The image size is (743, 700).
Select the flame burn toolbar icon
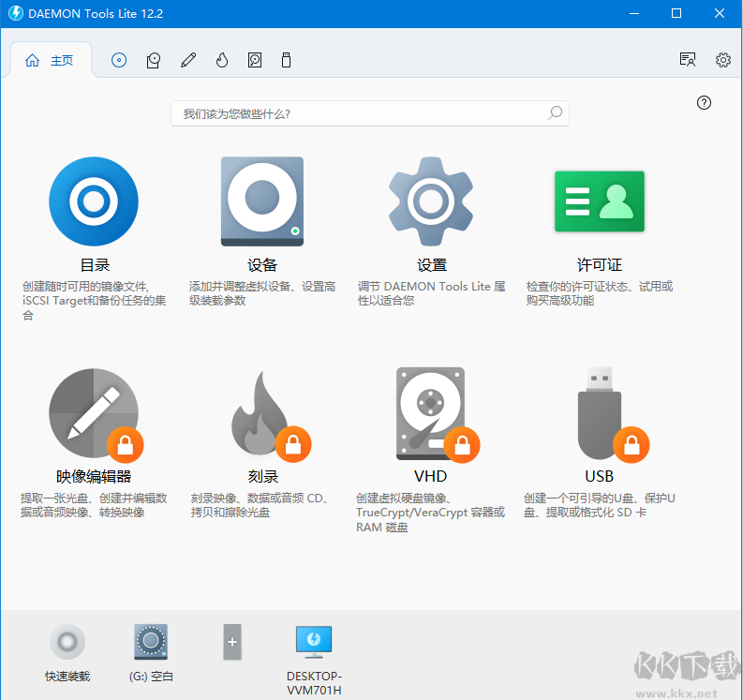pos(222,60)
